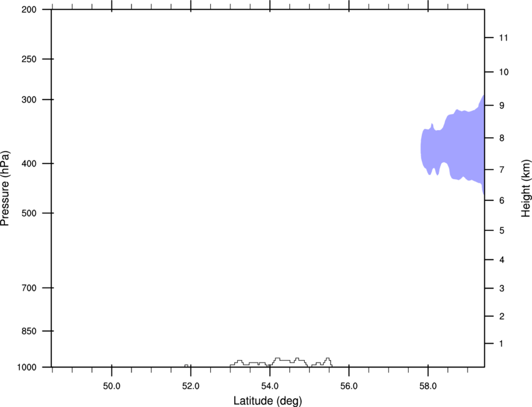Click the 4 km height label

(x=502, y=260)
